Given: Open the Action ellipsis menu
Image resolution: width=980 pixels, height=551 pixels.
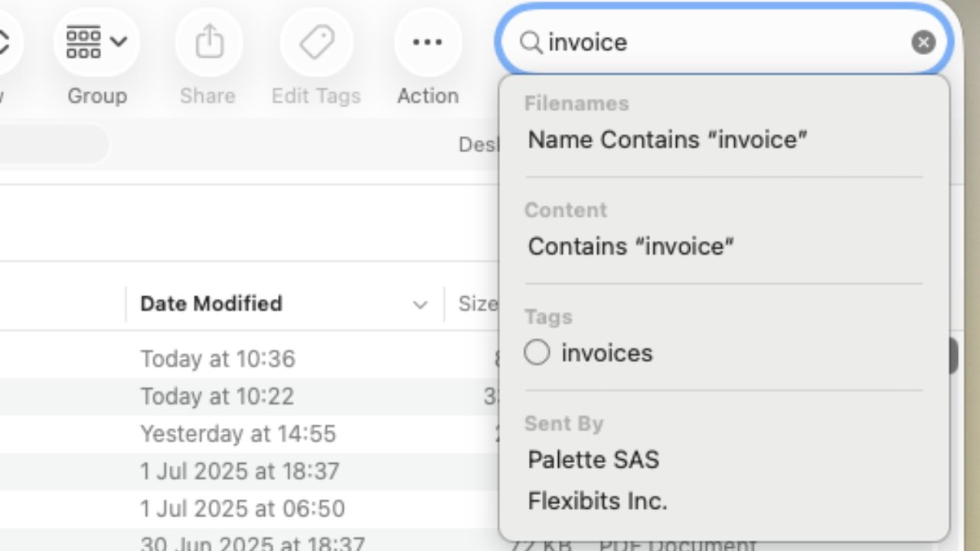Looking at the screenshot, I should pyautogui.click(x=427, y=41).
